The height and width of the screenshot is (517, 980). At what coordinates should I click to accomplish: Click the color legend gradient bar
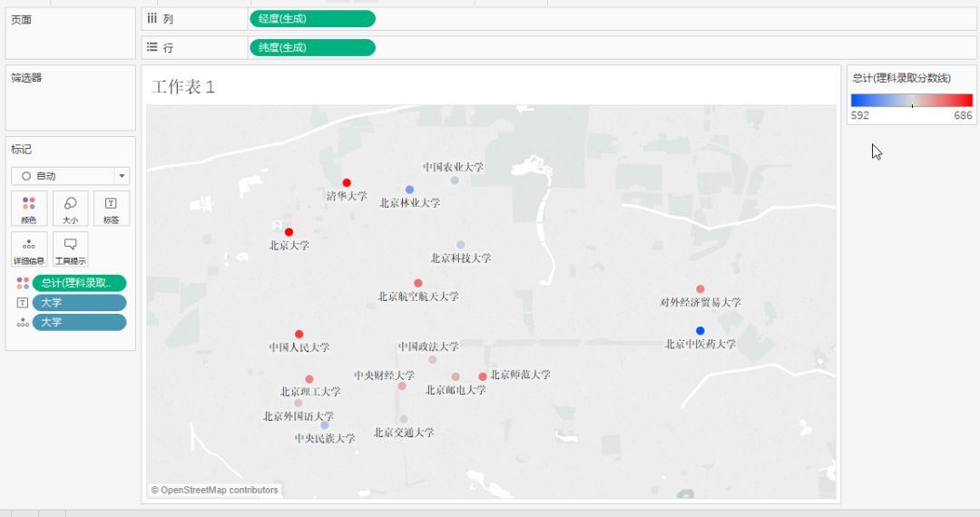911,101
